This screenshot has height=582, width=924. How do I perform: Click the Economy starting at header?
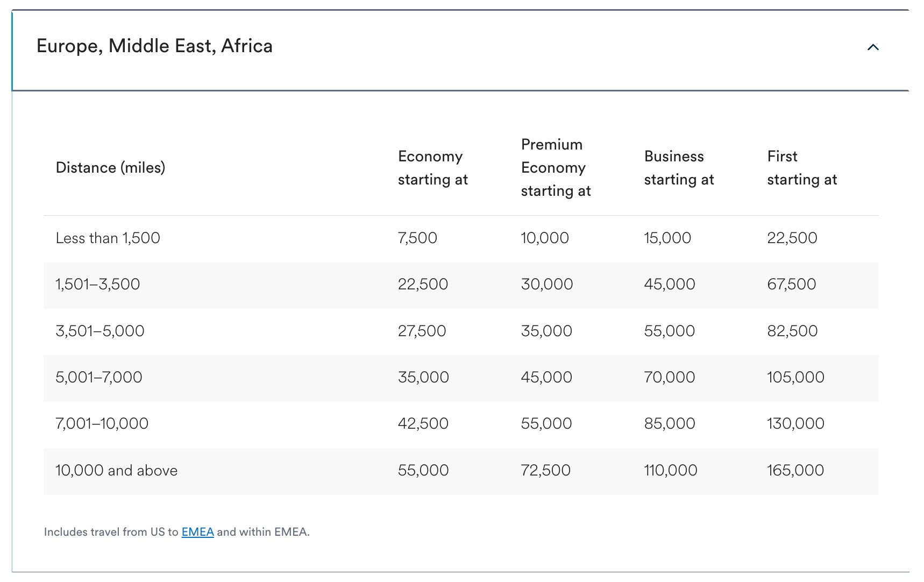pos(432,168)
